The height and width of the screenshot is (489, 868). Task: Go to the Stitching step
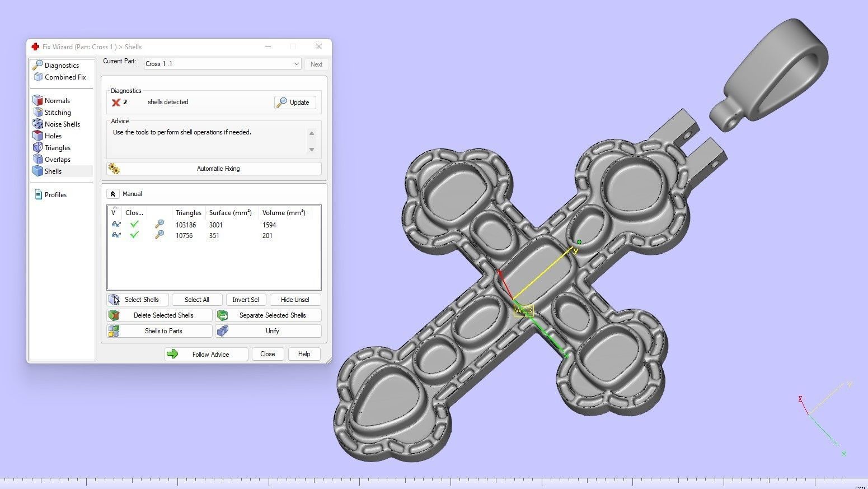tap(58, 113)
